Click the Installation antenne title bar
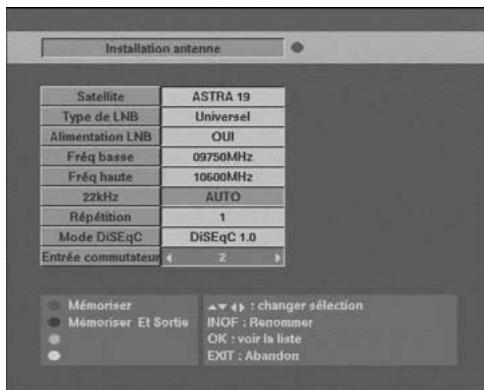Image resolution: width=484 pixels, height=390 pixels. click(x=163, y=48)
